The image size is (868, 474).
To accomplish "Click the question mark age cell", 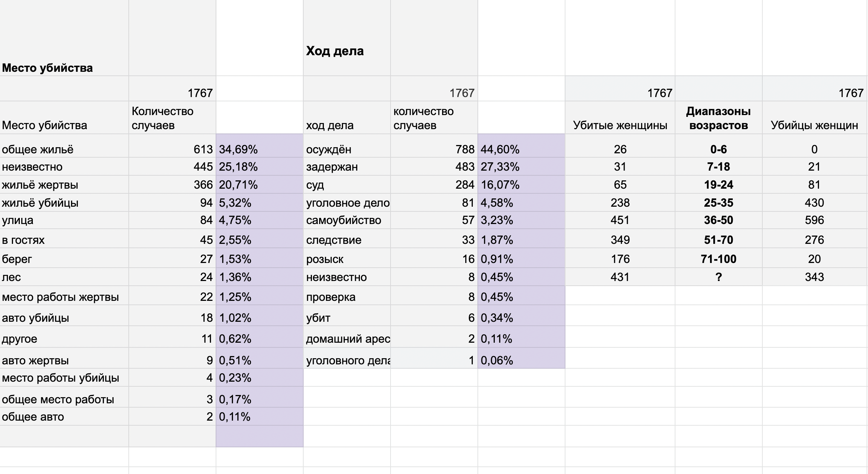I will pos(718,277).
